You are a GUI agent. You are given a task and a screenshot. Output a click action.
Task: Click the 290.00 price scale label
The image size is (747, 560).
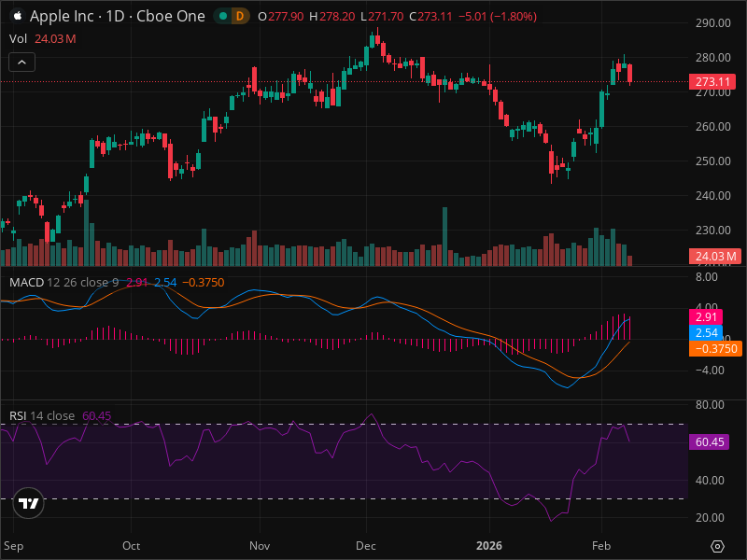pyautogui.click(x=712, y=22)
